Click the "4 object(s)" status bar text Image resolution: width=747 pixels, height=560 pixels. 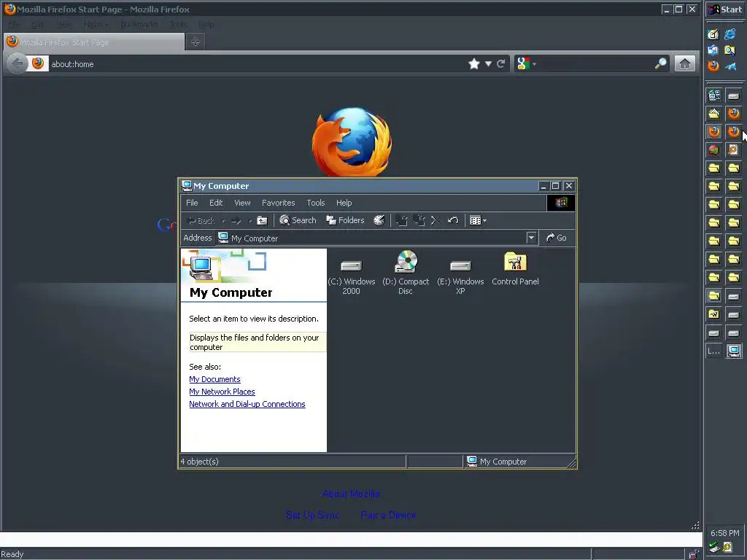[200, 462]
